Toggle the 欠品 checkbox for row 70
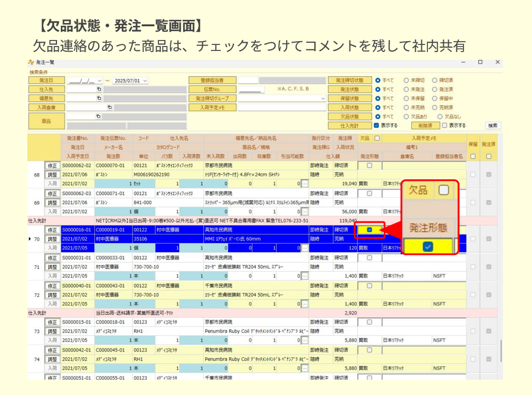 (x=369, y=230)
